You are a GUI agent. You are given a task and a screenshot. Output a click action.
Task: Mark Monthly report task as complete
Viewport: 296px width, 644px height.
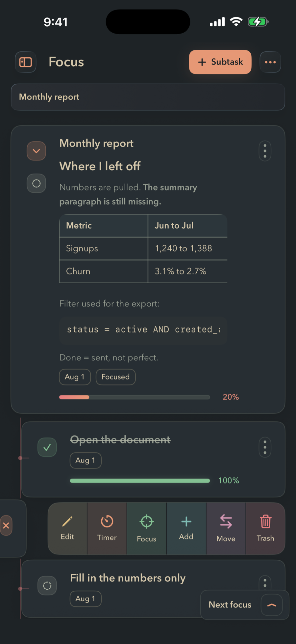tap(36, 183)
